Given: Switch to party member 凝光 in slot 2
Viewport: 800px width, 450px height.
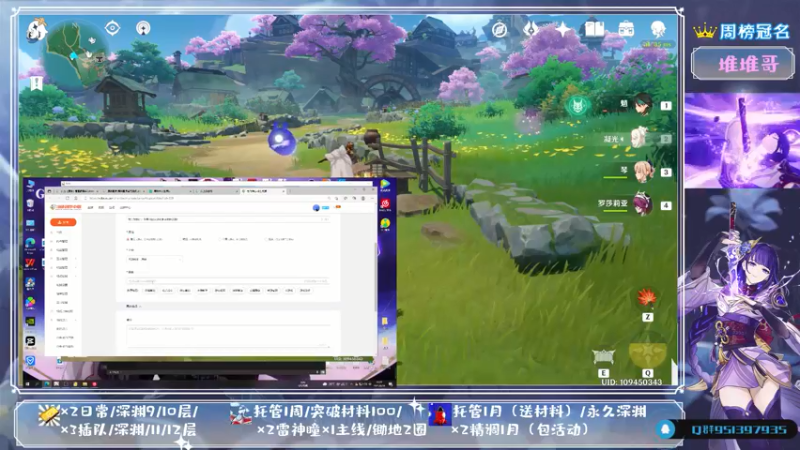Looking at the screenshot, I should tap(638, 138).
